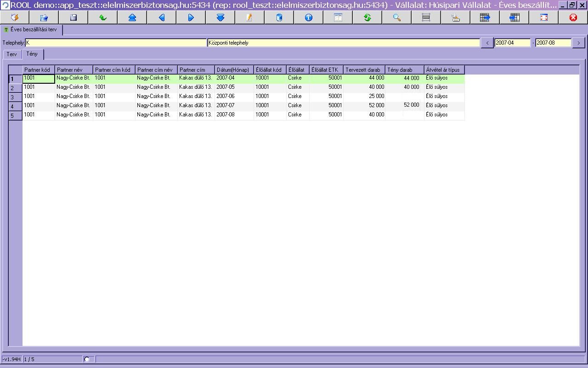Viewport: 588px width, 368px height.
Task: Click the date cell 2007-04
Action: pyautogui.click(x=234, y=79)
